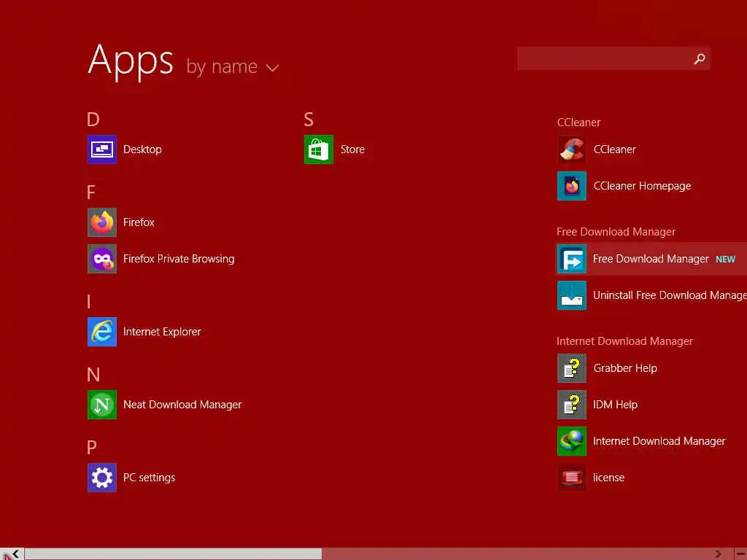Click the scrollbar left arrow
Image resolution: width=747 pixels, height=560 pixels.
click(16, 554)
